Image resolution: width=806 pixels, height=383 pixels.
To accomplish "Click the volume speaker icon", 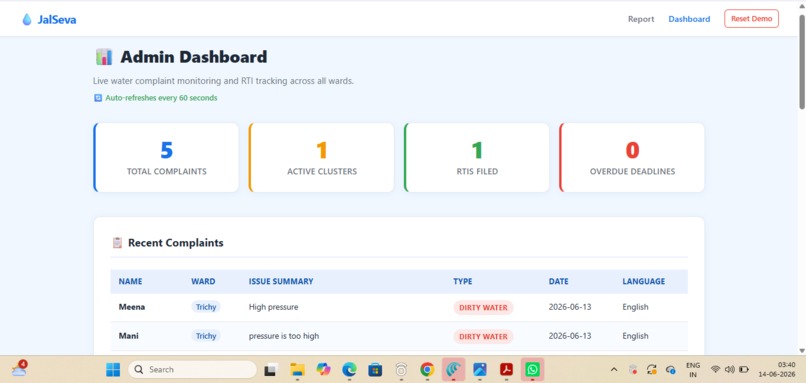I will (x=729, y=369).
